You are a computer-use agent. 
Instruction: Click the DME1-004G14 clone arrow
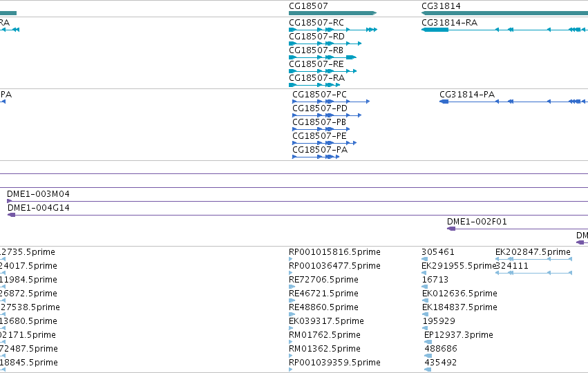[12, 216]
